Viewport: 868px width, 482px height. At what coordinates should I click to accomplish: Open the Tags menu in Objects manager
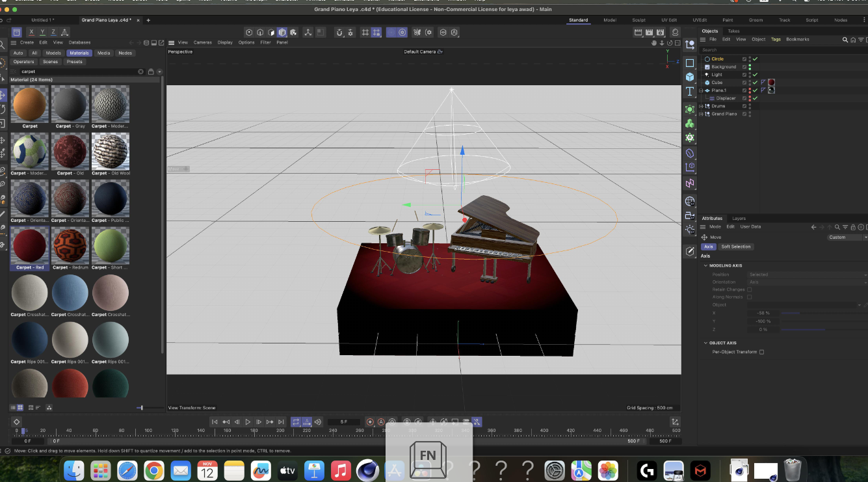(776, 40)
